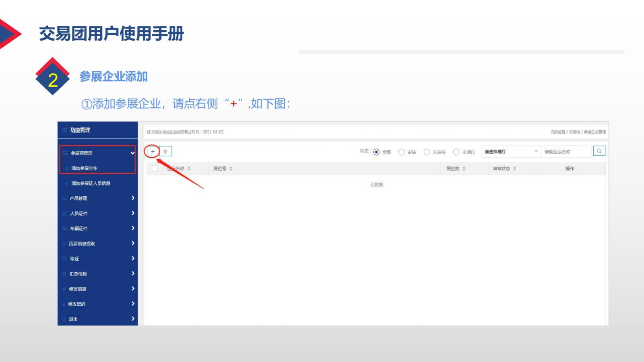The image size is (644, 362).
Task: Click the 历届信息提取 menu label
Action: click(x=82, y=244)
